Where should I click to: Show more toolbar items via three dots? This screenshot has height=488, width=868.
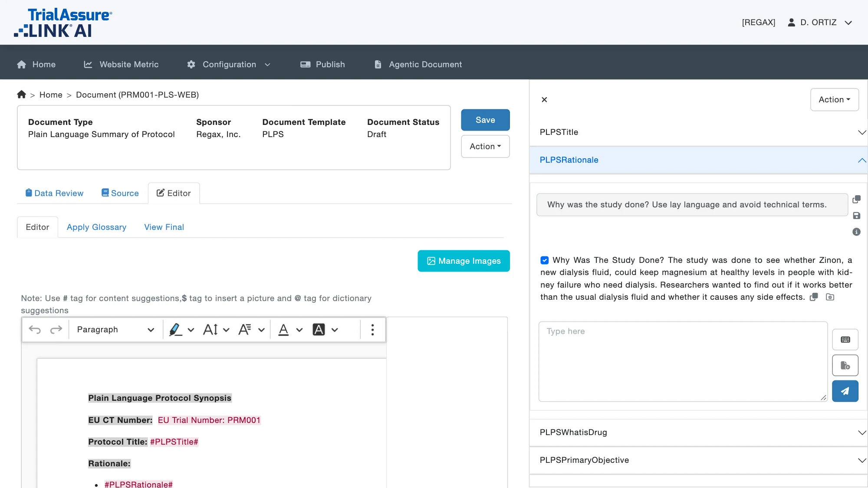[x=372, y=330]
